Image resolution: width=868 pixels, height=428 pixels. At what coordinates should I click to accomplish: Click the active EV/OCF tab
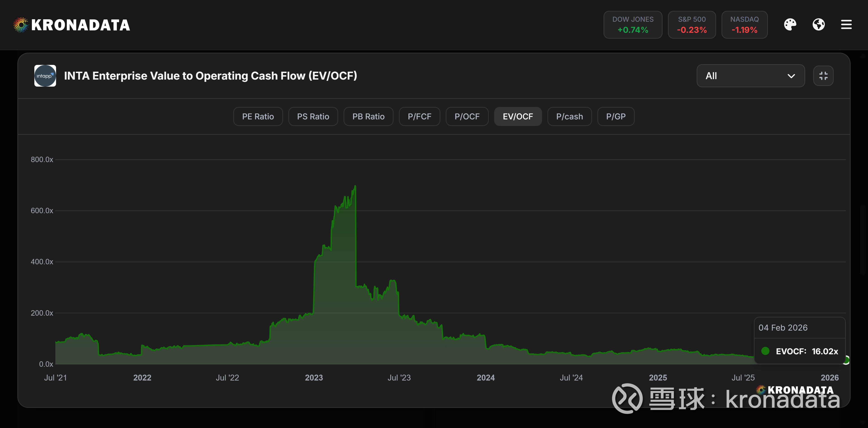[x=518, y=117]
